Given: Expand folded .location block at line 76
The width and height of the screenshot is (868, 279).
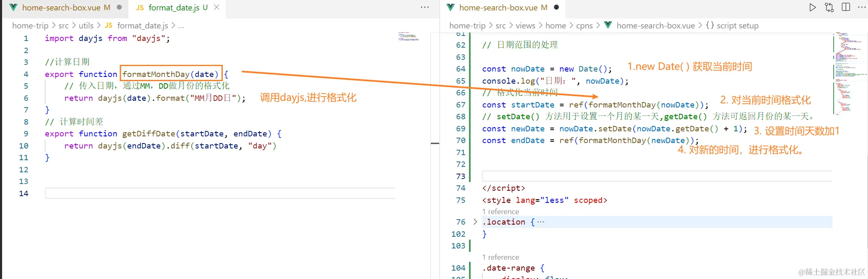Looking at the screenshot, I should (x=475, y=222).
